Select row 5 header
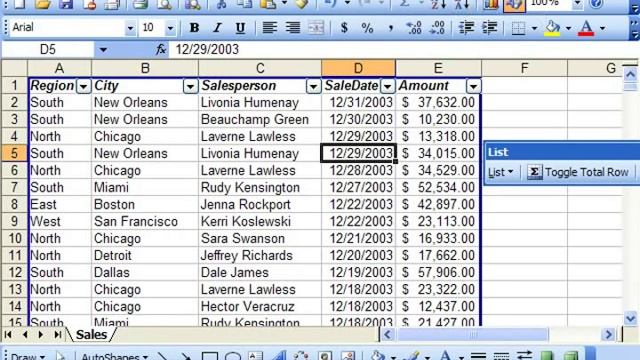The image size is (640, 360). pos(14,153)
